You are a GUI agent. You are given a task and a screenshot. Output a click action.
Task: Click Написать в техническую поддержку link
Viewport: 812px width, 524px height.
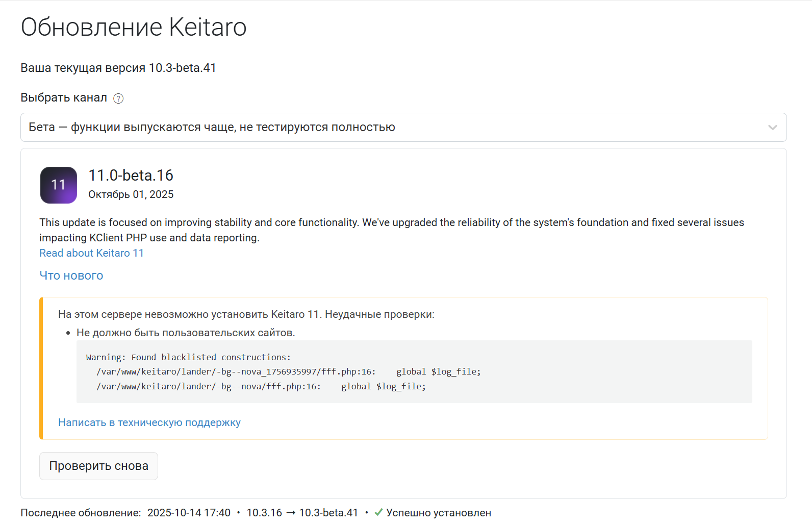click(x=149, y=422)
